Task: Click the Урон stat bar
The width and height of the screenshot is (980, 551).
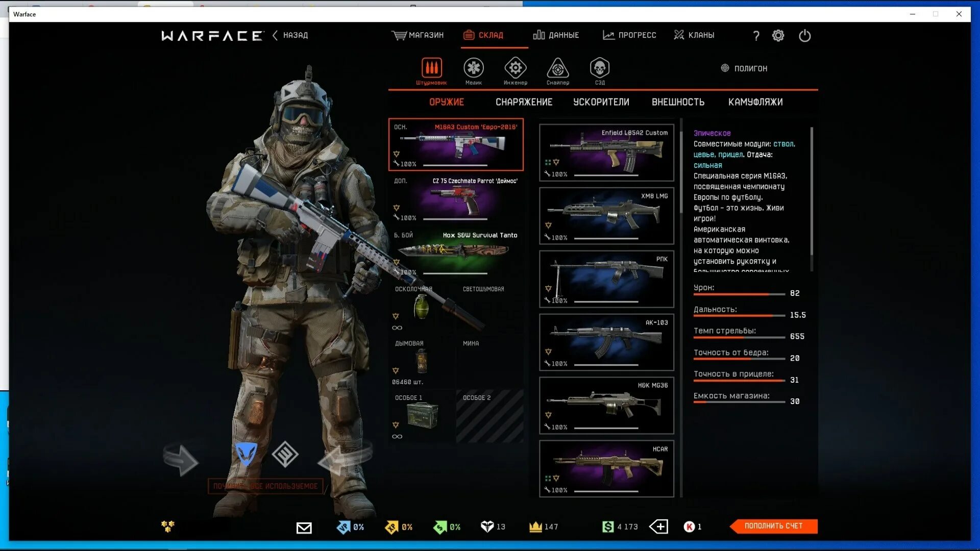Action: (739, 294)
